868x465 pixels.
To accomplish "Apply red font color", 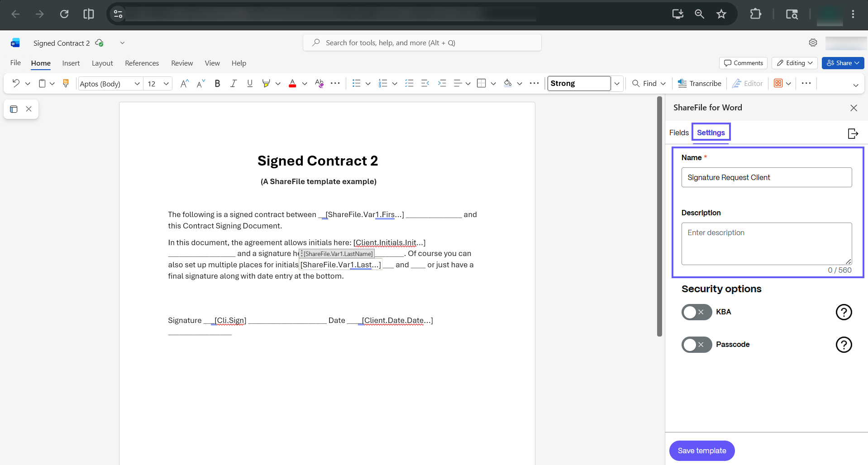I will pyautogui.click(x=292, y=83).
